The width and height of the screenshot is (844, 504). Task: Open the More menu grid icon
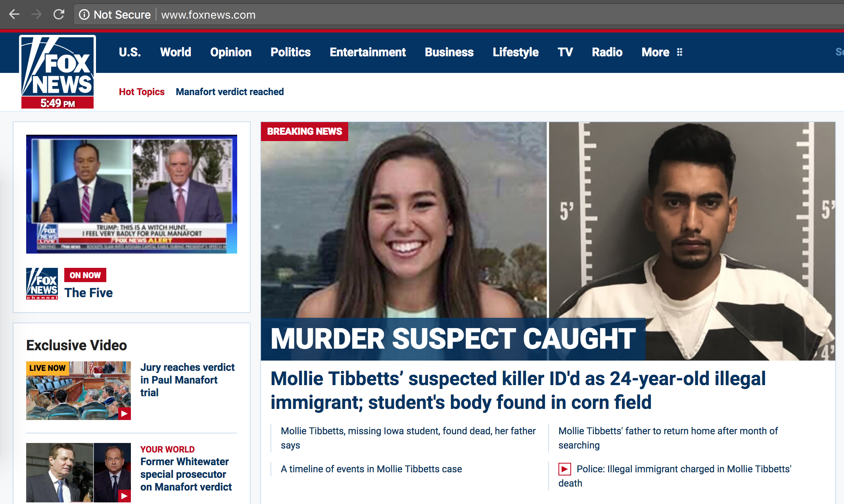tap(679, 52)
